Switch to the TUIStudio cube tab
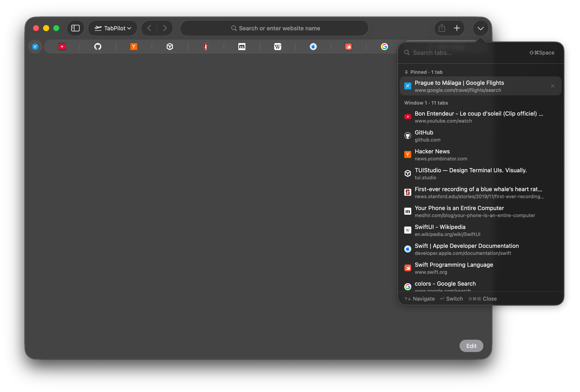This screenshot has height=392, width=580. tap(170, 46)
